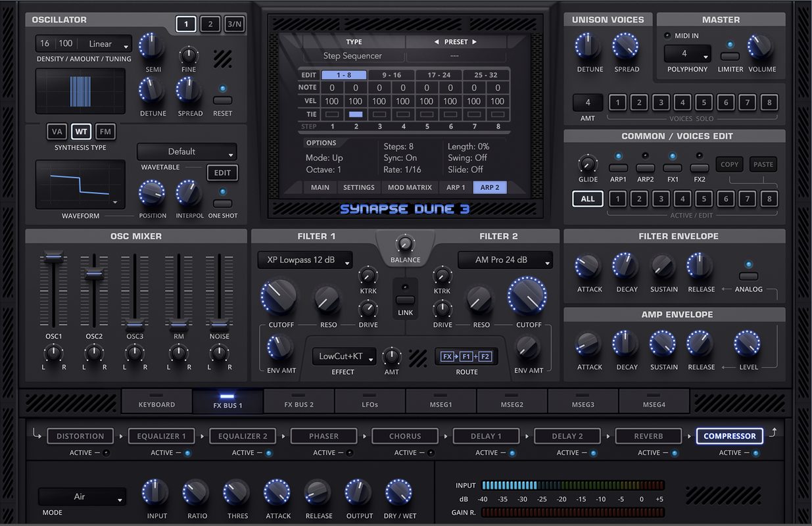Click the GLIDE knob

[x=587, y=164]
